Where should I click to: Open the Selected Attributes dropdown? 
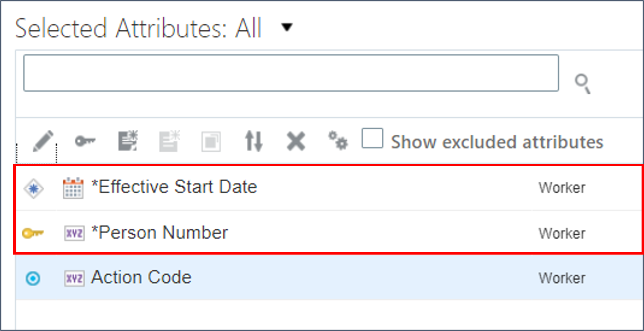click(286, 28)
